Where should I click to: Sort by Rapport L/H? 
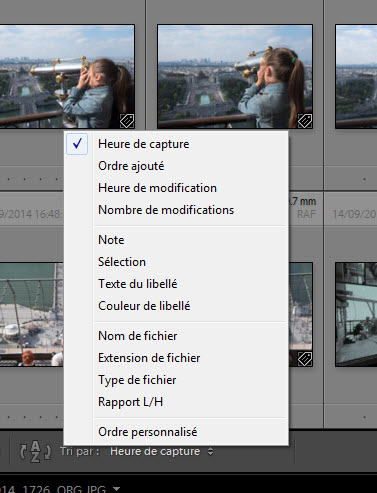click(x=176, y=402)
